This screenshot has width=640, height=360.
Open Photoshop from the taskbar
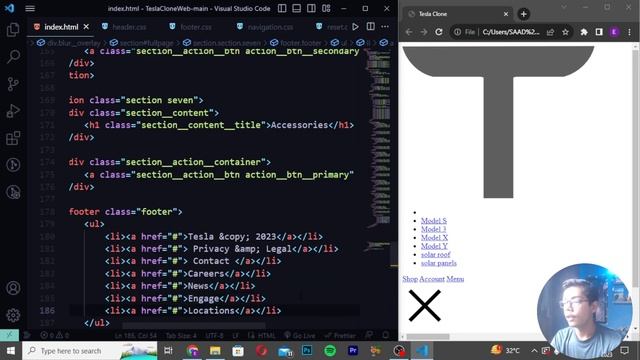pyautogui.click(x=307, y=351)
